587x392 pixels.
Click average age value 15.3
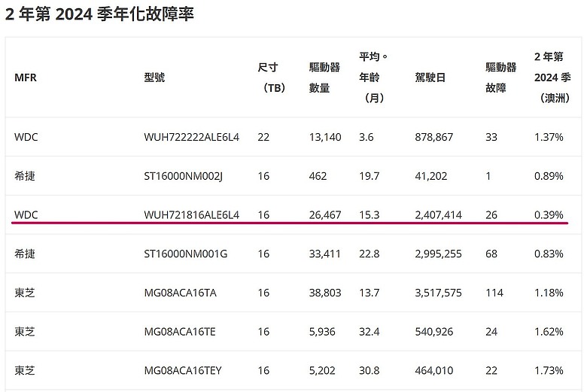point(369,215)
